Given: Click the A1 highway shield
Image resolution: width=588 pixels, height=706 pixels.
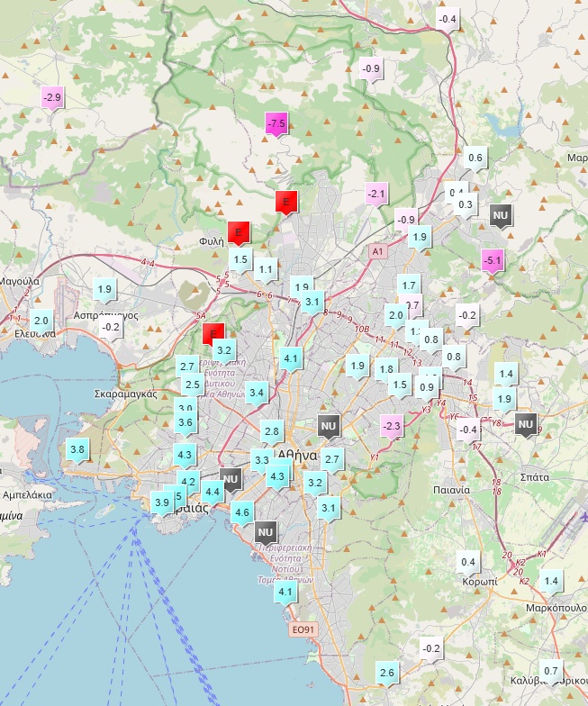Looking at the screenshot, I should click(378, 251).
